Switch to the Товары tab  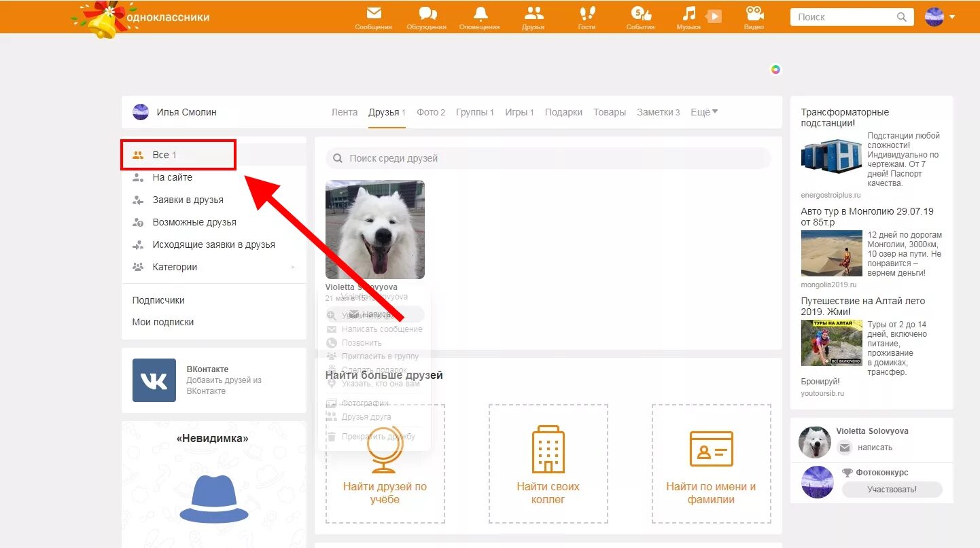click(x=610, y=112)
